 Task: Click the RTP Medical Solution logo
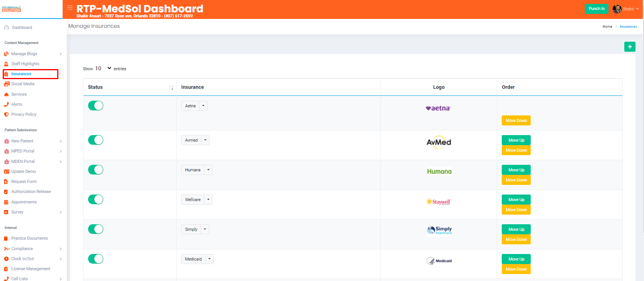pos(12,9)
